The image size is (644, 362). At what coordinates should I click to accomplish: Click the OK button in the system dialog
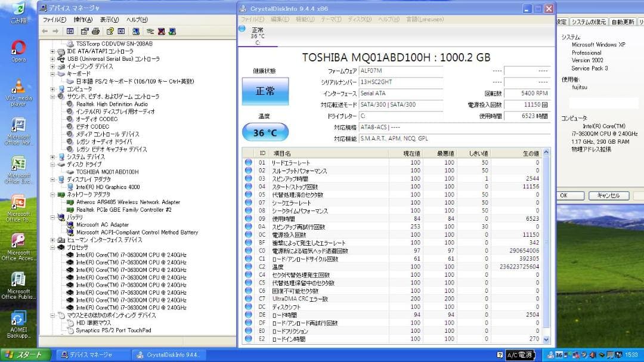pos(569,195)
